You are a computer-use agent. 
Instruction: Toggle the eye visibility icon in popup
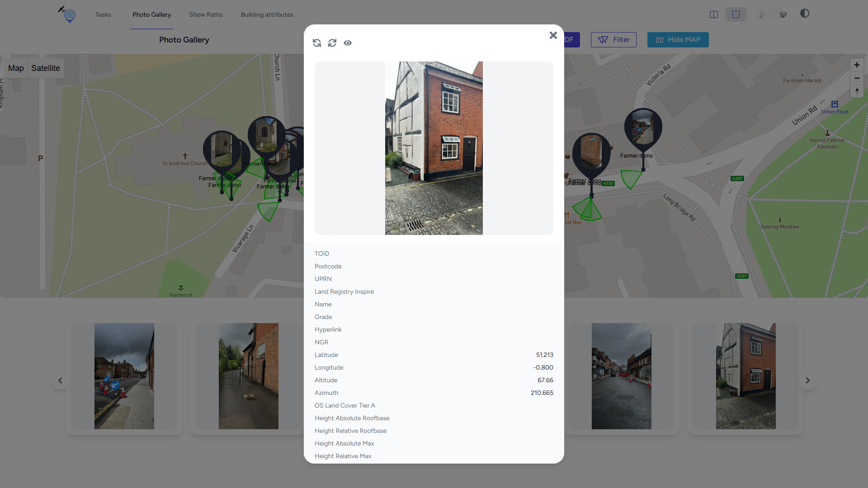[348, 43]
